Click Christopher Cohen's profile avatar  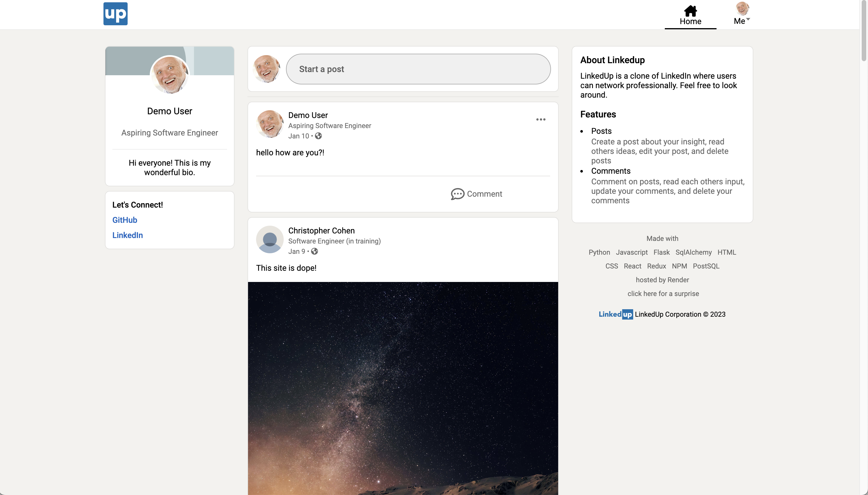point(270,239)
